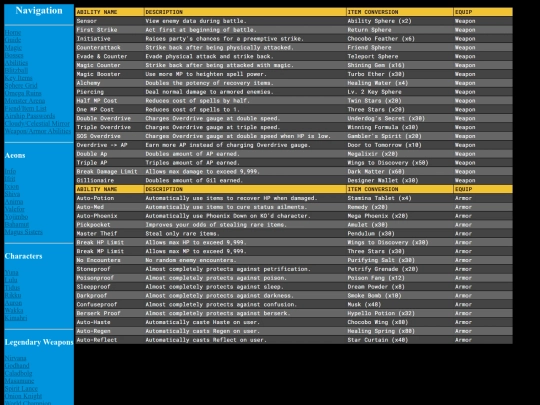This screenshot has width=540, height=405.
Task: Select the 'Triple Overdrive' ability name
Action: (104, 127)
